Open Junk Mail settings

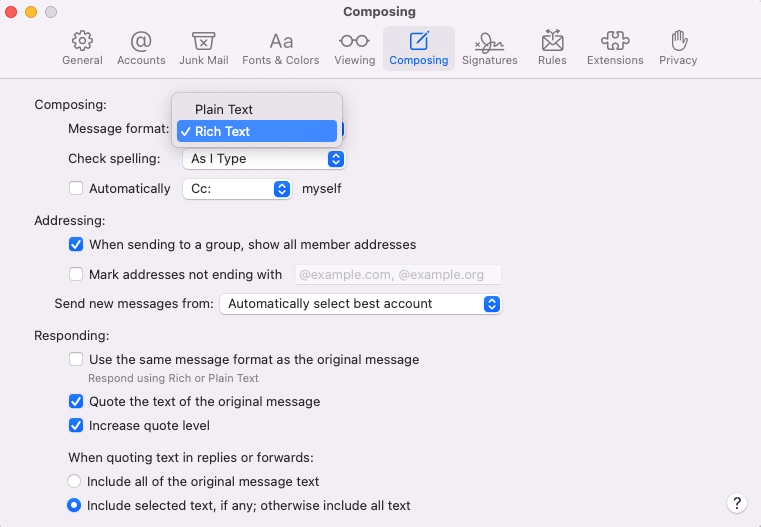(x=203, y=48)
